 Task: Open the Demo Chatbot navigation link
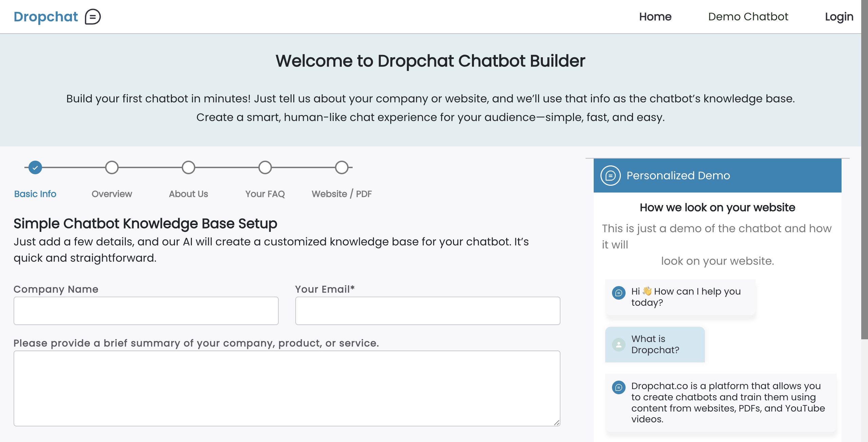point(748,17)
